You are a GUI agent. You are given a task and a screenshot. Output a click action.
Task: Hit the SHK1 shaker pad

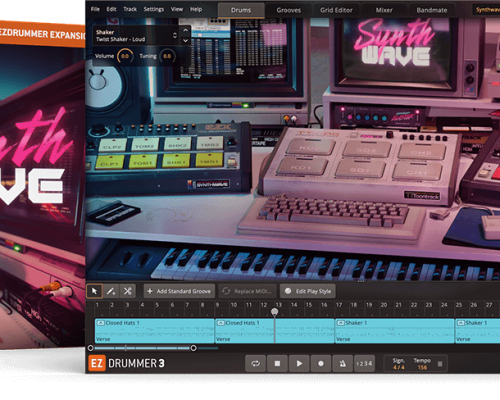click(176, 161)
